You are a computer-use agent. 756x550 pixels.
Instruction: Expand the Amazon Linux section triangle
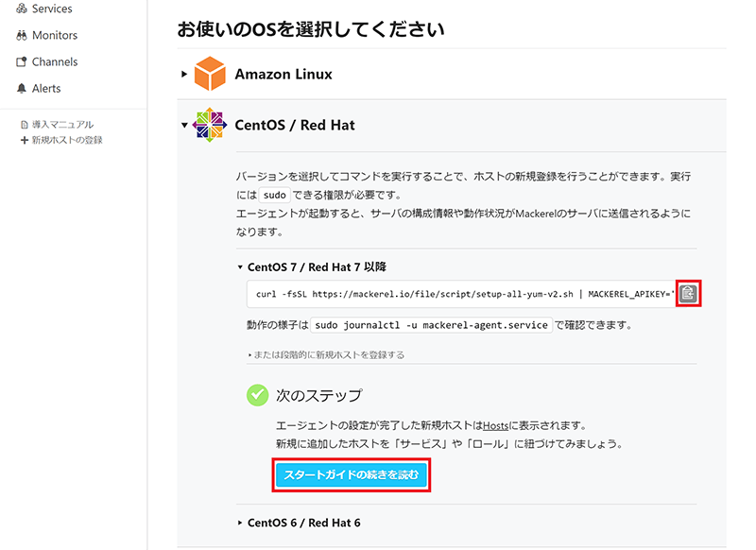pos(184,74)
